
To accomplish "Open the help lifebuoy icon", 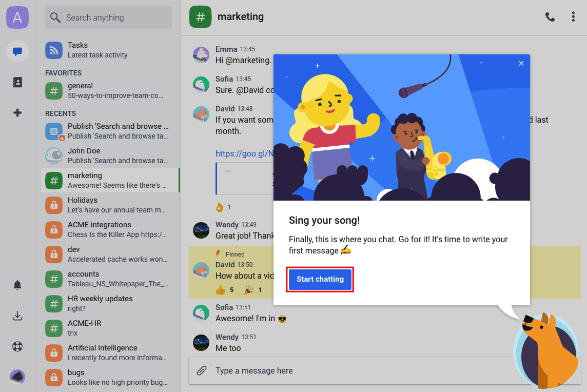I will [17, 346].
